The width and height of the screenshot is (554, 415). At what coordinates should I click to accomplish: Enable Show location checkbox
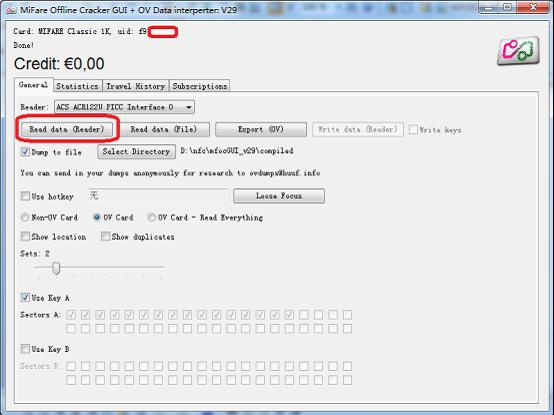tap(25, 236)
